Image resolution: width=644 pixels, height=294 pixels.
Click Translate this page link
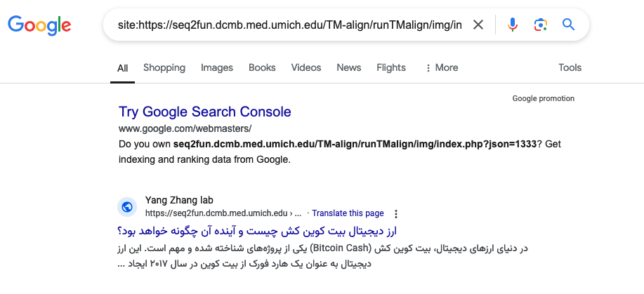click(348, 213)
